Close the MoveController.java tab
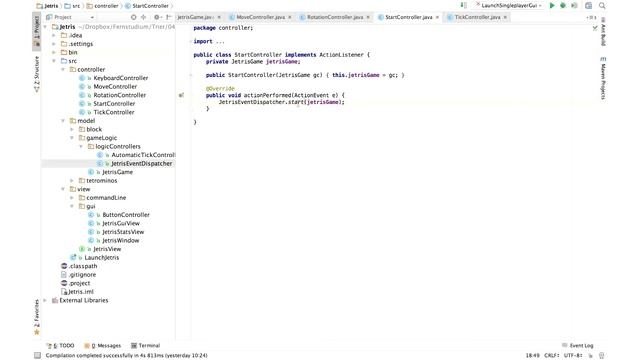This screenshot has width=640, height=360. [290, 17]
